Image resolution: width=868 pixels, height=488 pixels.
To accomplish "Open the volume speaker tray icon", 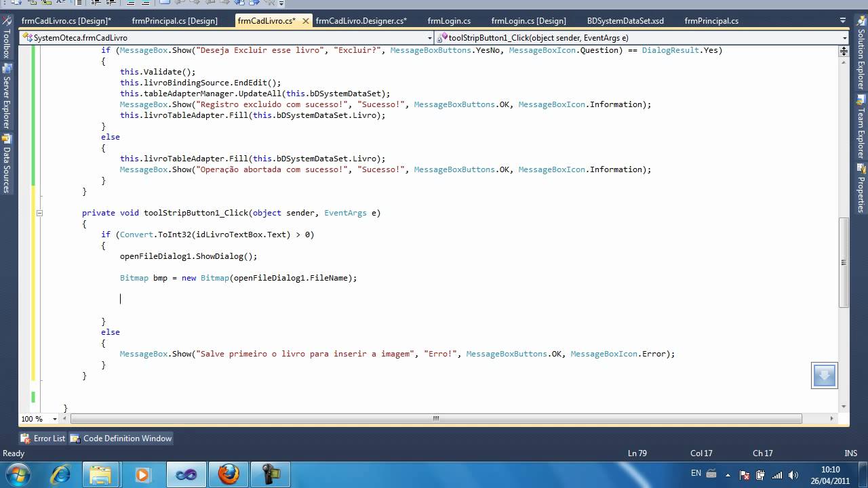I will click(x=793, y=474).
